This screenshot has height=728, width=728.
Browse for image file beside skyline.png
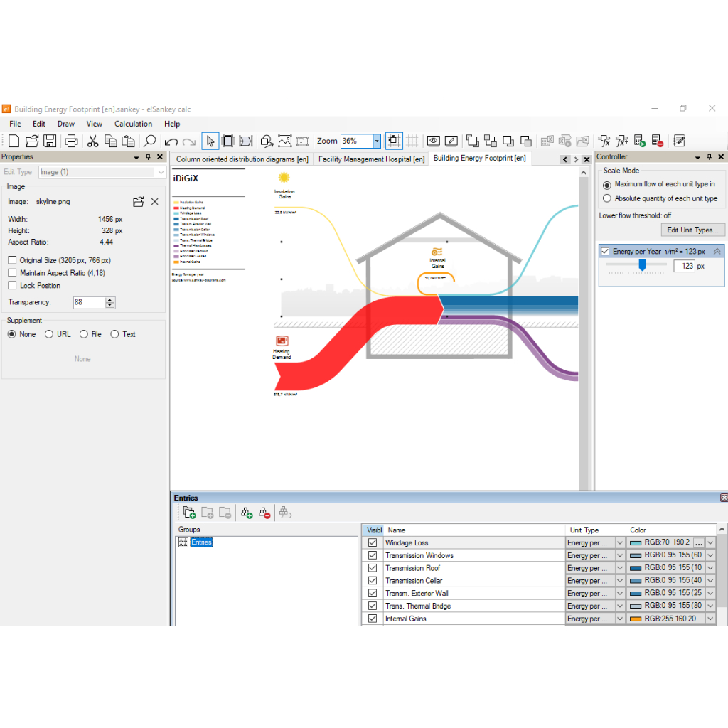click(139, 202)
